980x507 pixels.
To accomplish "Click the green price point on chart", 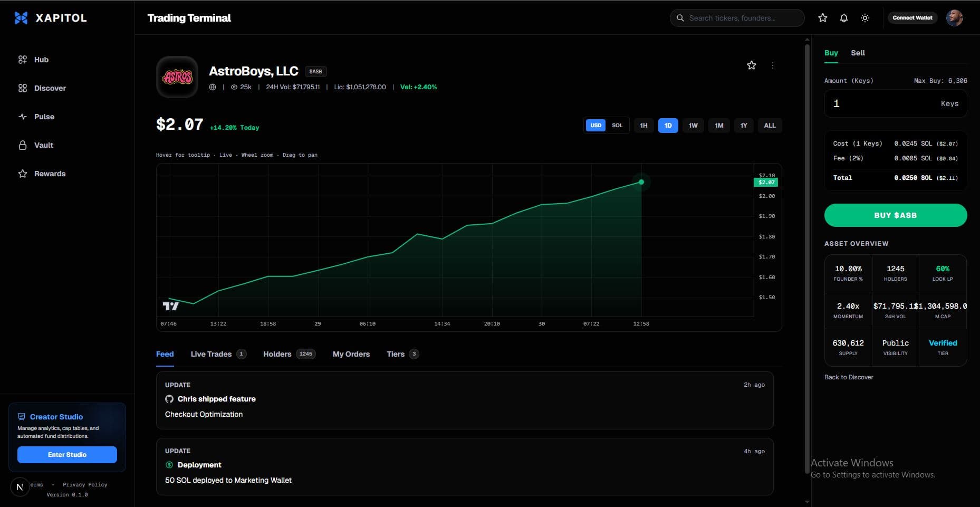I will [641, 182].
